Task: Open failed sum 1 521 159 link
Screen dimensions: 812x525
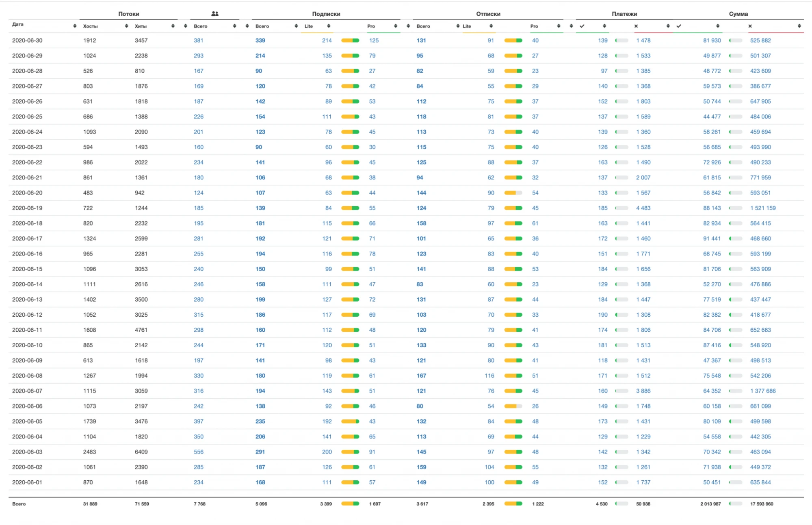Action: coord(763,208)
